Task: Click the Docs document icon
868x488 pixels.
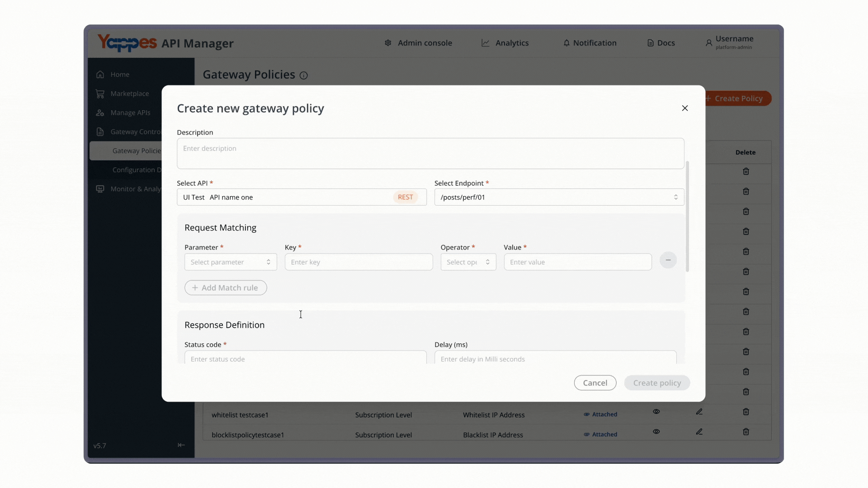Action: pos(651,43)
